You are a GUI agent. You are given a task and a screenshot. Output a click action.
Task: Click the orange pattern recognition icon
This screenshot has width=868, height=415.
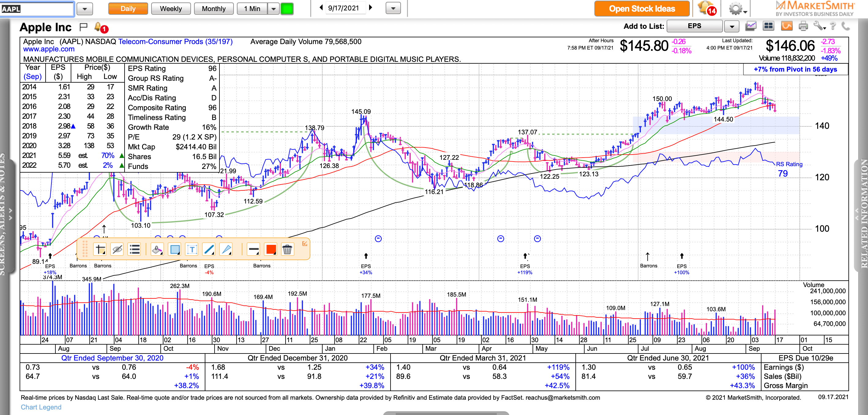pos(787,26)
